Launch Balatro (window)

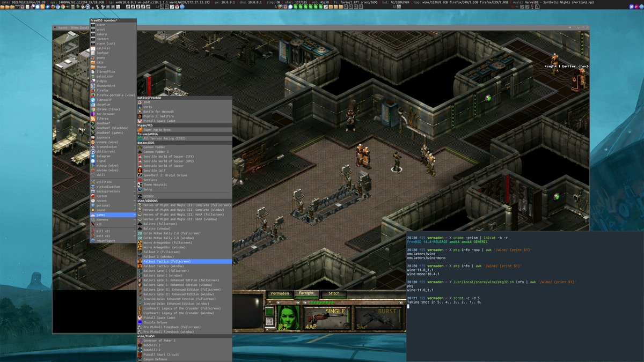pyautogui.click(x=185, y=228)
